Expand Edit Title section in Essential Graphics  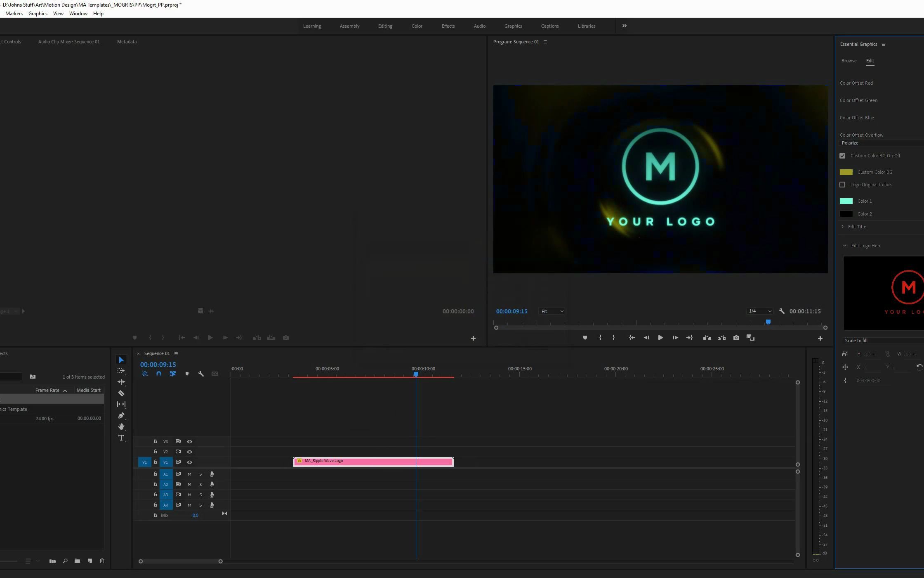[x=843, y=226]
